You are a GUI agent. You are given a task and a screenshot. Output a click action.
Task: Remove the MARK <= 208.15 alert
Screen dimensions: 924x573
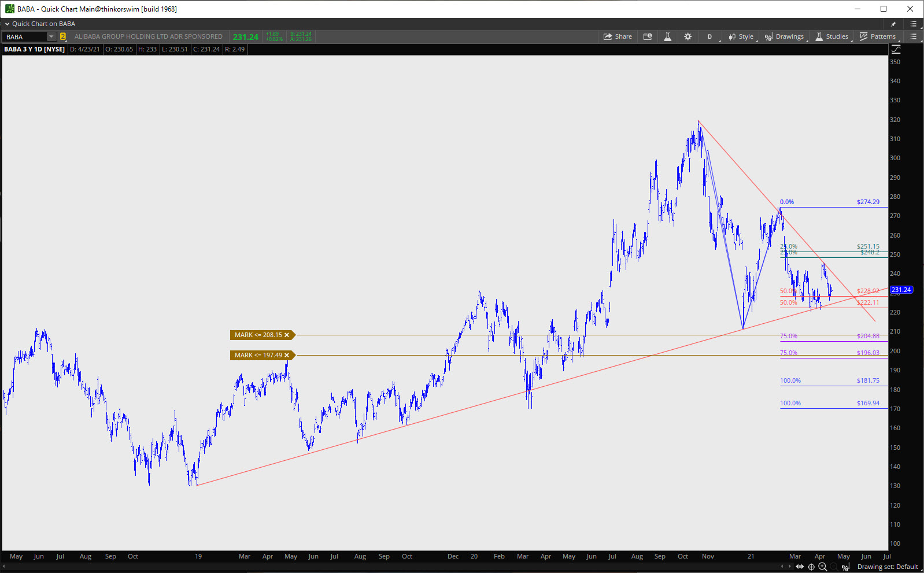coord(286,335)
